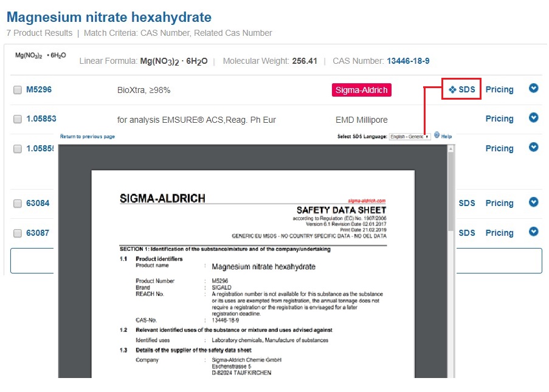Click the Mg(NO3)2 • 6H2O structure thumbnail
The height and width of the screenshot is (392, 549).
tap(40, 55)
